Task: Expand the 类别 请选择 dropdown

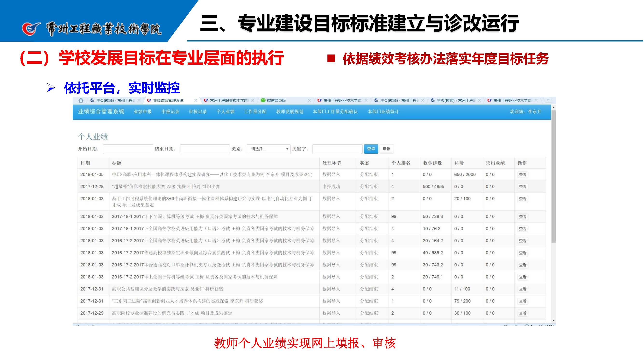Action: 269,149
